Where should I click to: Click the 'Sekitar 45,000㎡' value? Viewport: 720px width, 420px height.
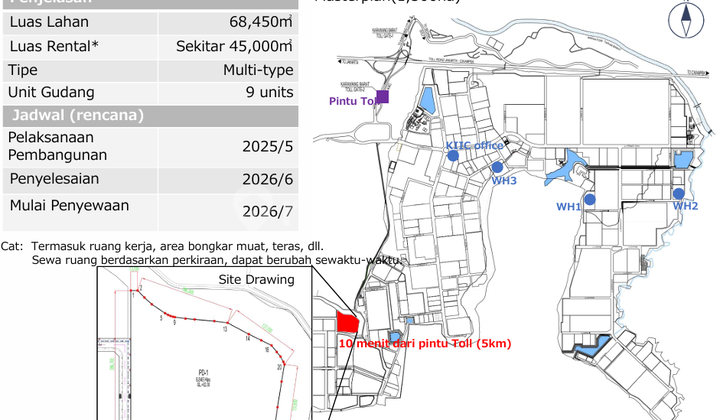[x=234, y=46]
